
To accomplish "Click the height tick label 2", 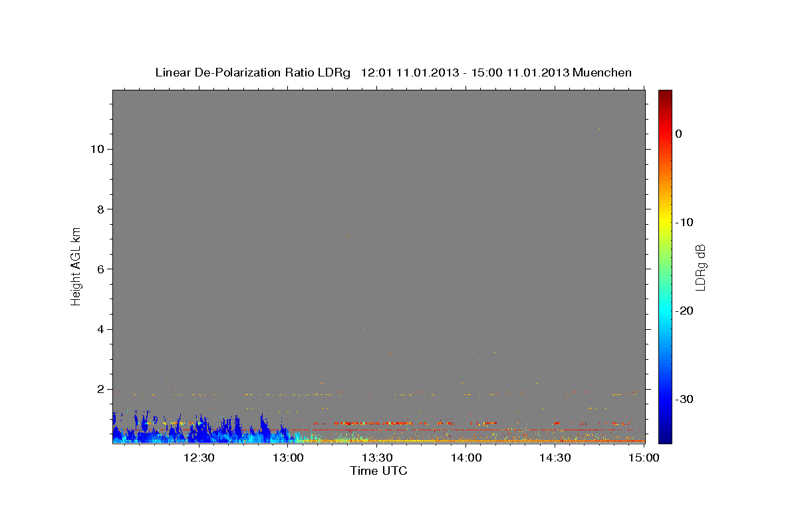I will click(102, 389).
